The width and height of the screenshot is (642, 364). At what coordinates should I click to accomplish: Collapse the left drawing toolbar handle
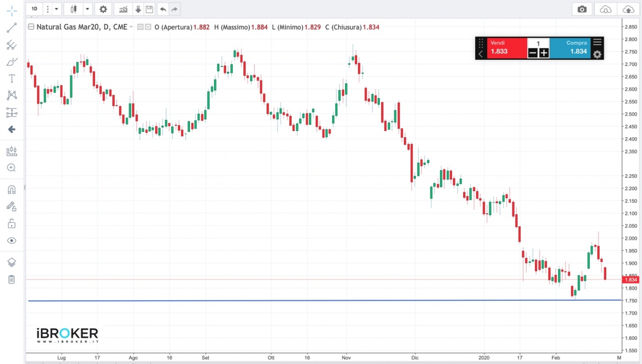pos(25,187)
